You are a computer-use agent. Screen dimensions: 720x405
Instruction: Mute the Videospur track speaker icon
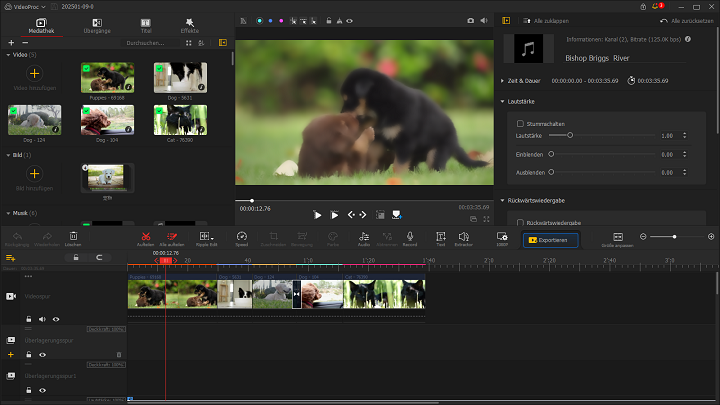[42, 319]
